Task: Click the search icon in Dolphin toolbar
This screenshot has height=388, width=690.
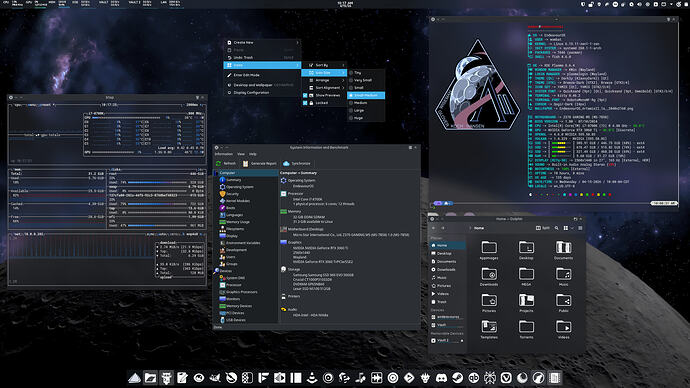Action: [557, 228]
